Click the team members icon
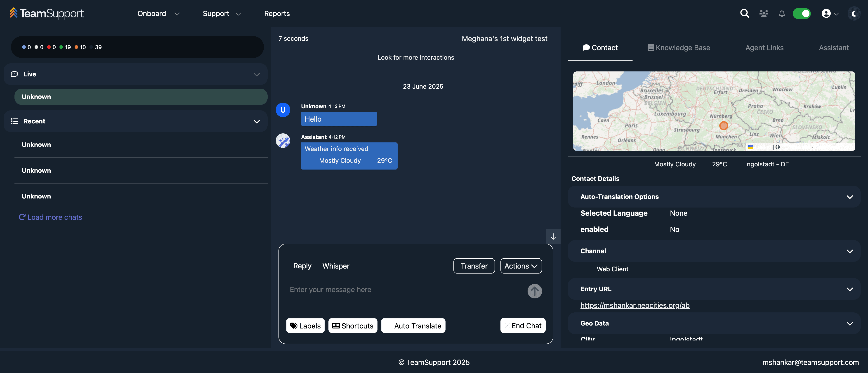Screen dimensions: 868x373 point(764,14)
